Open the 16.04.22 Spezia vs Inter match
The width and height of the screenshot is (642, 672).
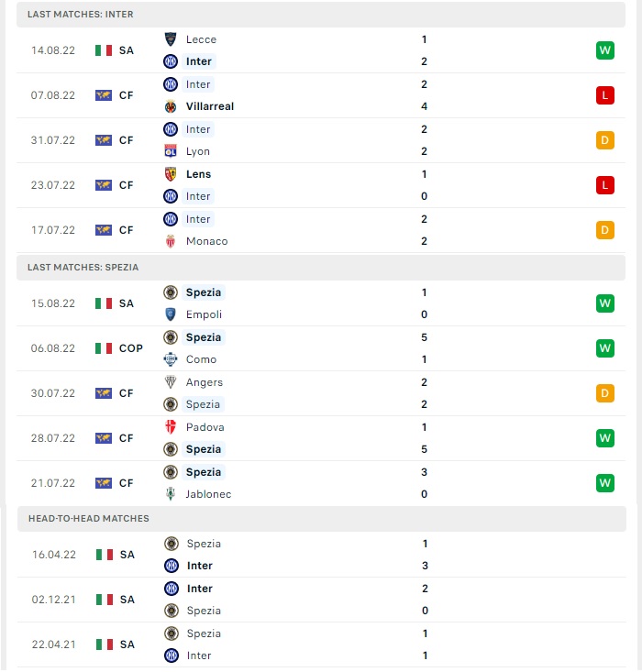322,555
